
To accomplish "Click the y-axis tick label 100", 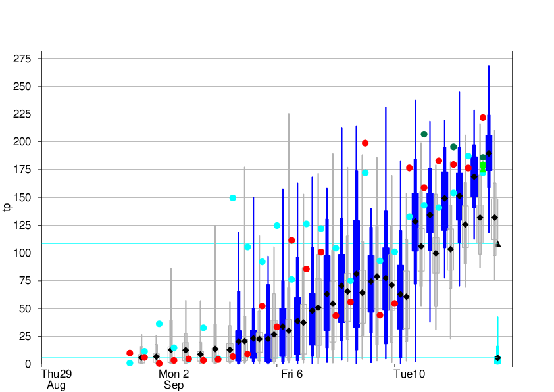I will pos(22,253).
